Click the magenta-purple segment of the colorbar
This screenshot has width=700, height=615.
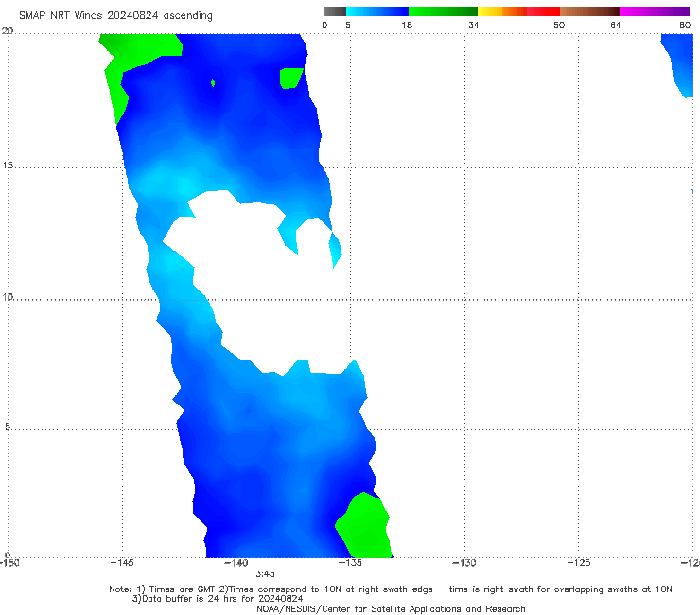655,11
